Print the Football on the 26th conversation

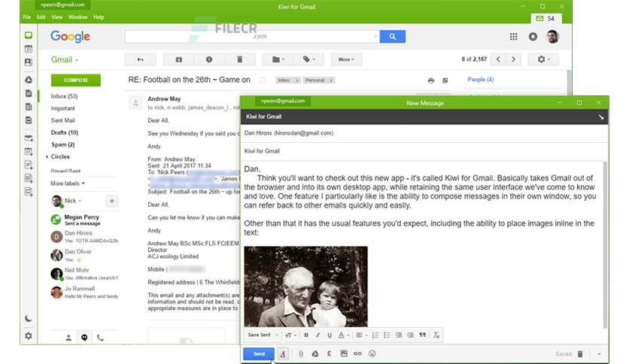point(431,80)
